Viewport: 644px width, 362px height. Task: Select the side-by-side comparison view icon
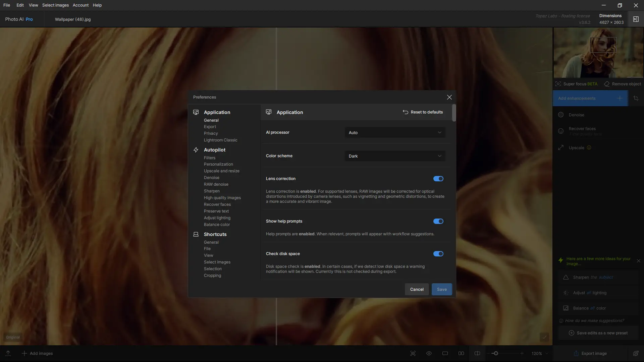pos(461,353)
